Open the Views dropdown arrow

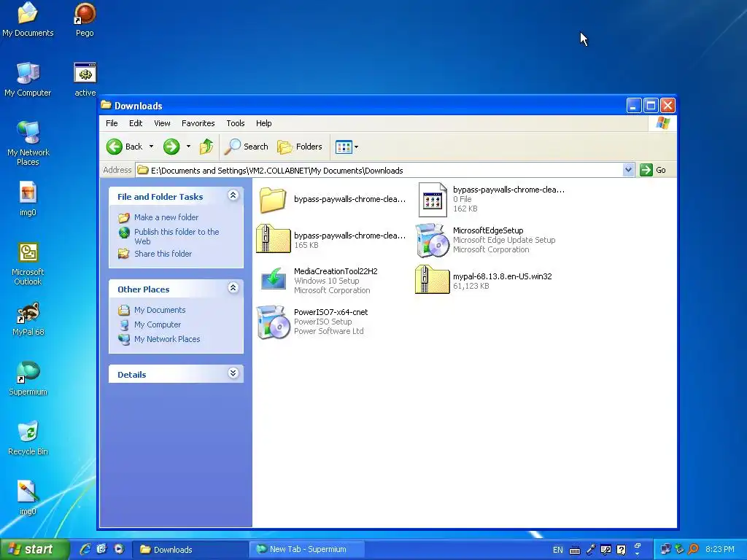pyautogui.click(x=356, y=147)
